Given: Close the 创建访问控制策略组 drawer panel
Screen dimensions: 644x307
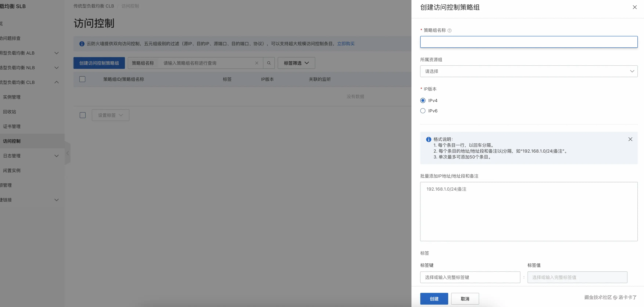Looking at the screenshot, I should 634,7.
